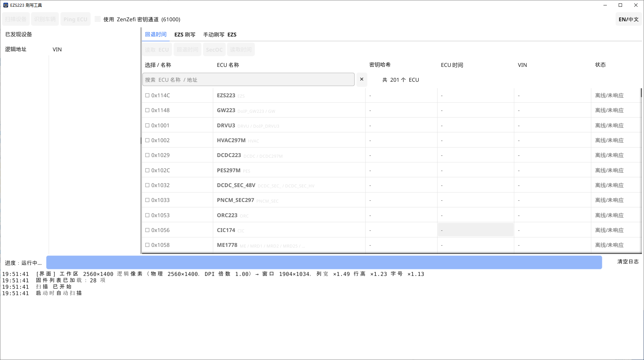Clear the ECU search field with X

362,79
